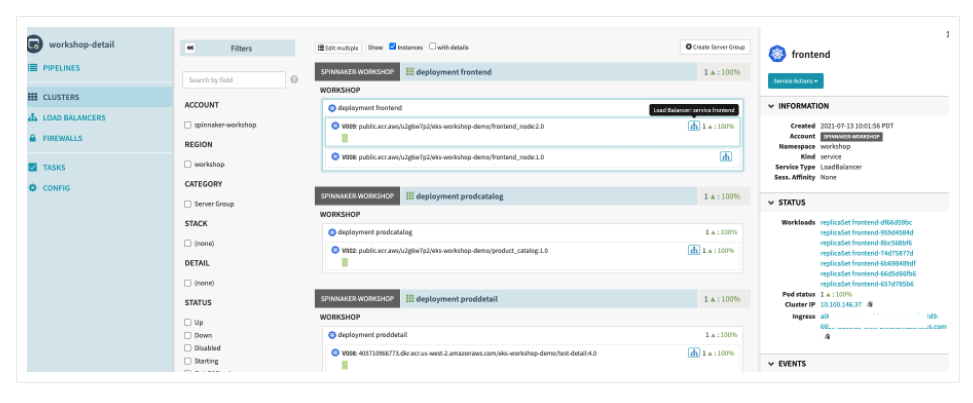Click the workshop-detail application icon
The image size is (973, 403).
pos(34,44)
